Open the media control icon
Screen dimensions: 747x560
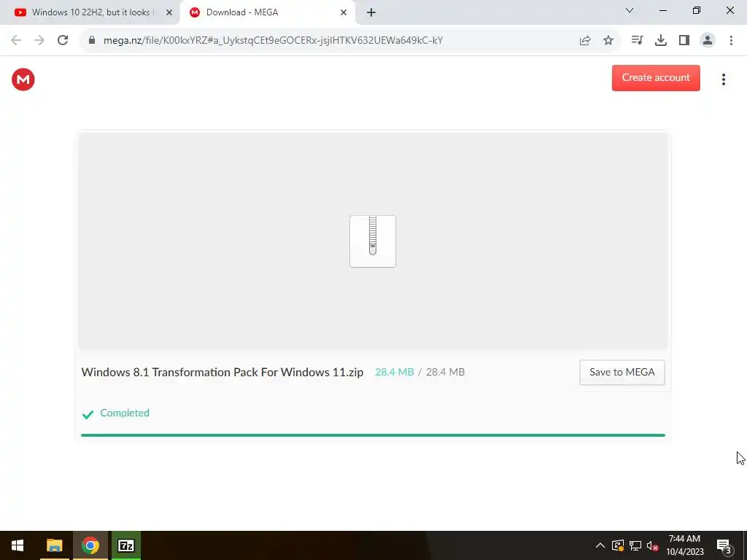(x=637, y=41)
